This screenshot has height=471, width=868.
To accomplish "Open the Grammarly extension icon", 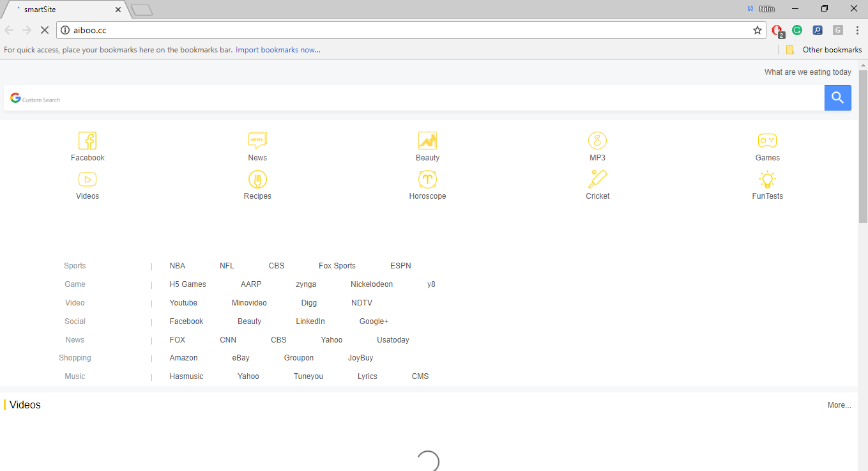I will [x=796, y=30].
